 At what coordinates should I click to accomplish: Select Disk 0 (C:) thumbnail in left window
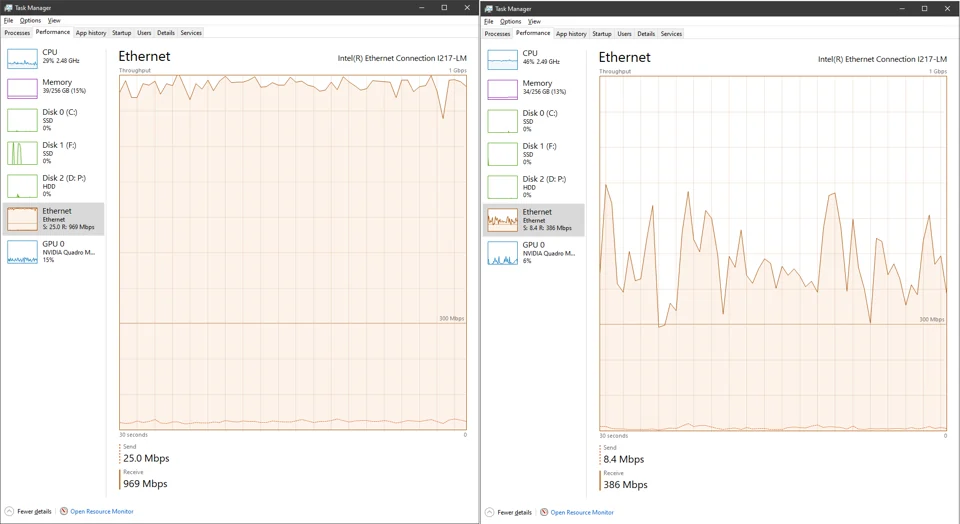[x=22, y=120]
